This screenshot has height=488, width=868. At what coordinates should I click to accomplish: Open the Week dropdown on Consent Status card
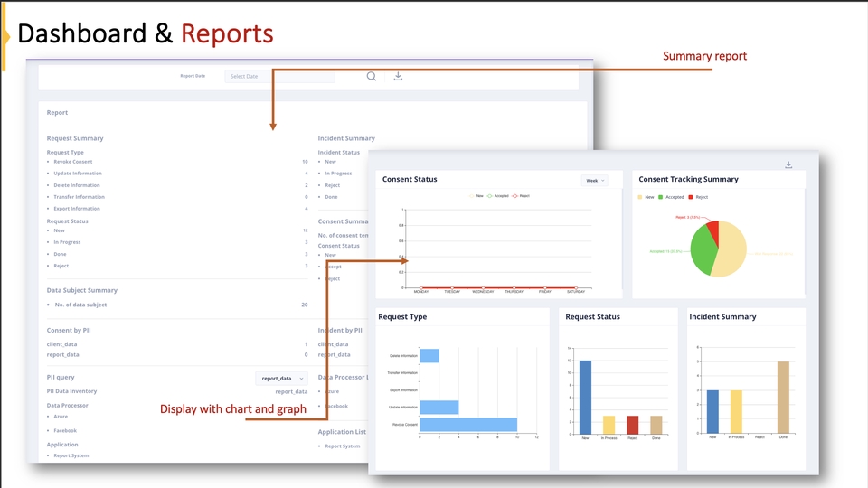coord(595,181)
